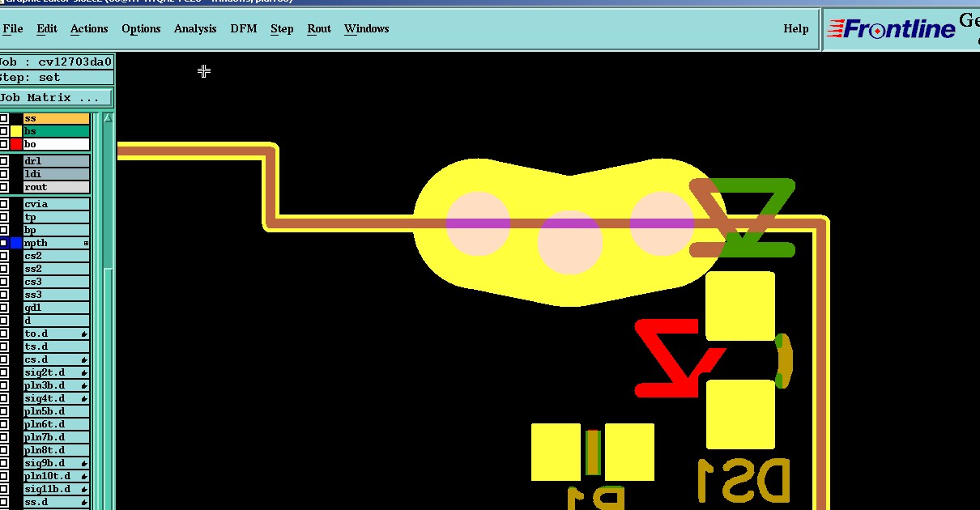Screen dimensions: 980x510
Task: Click the red diode symbol on canvas
Action: tap(679, 359)
